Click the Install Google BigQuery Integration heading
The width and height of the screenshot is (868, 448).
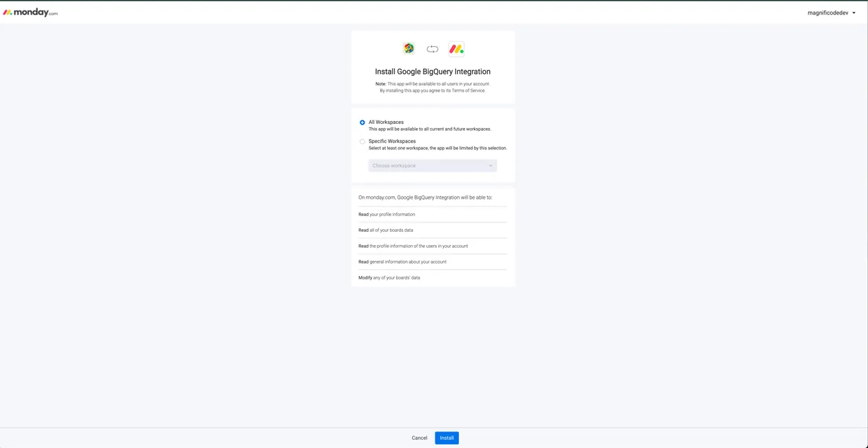pos(433,72)
